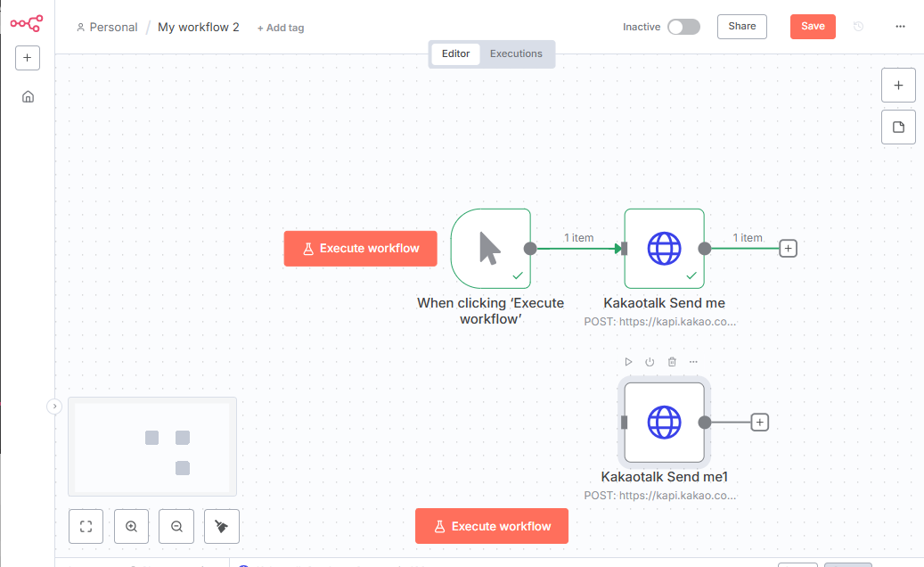Click the 1 item label after Kakaotalk Send me
The width and height of the screenshot is (924, 567).
pyautogui.click(x=748, y=237)
